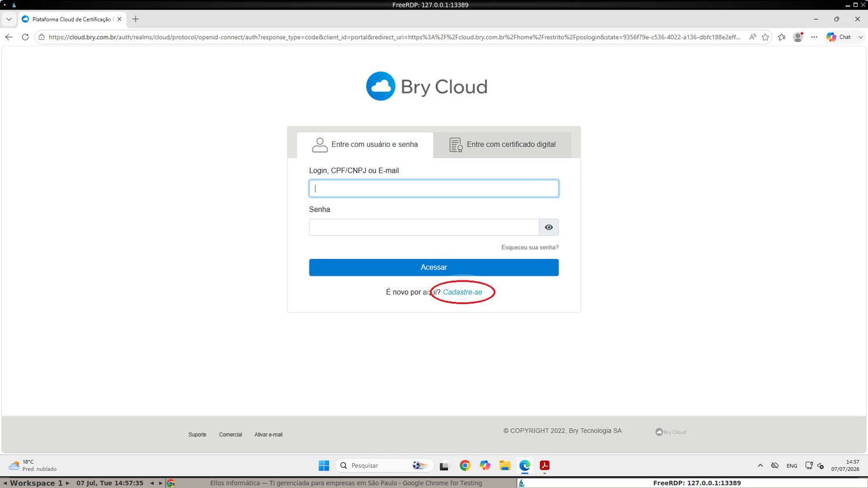The image size is (868, 488).
Task: Open the Copilot Chat button
Action: click(838, 37)
